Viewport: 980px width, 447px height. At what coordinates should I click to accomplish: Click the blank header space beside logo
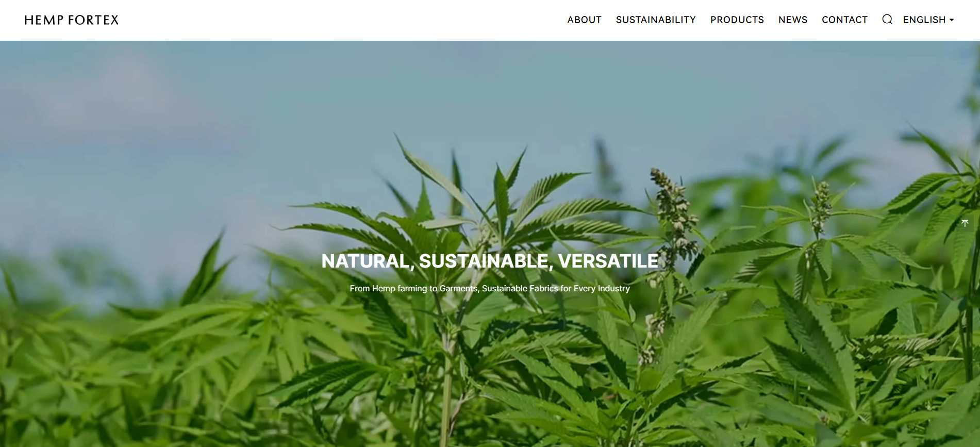tap(340, 20)
